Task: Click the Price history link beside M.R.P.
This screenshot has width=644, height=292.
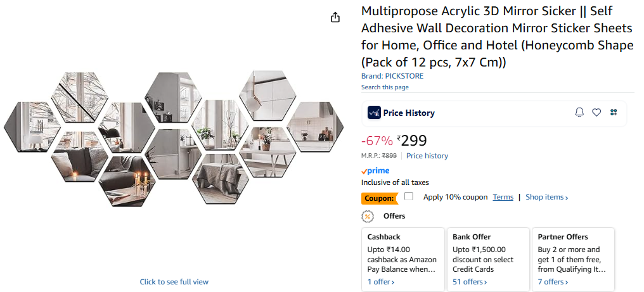Action: 427,156
